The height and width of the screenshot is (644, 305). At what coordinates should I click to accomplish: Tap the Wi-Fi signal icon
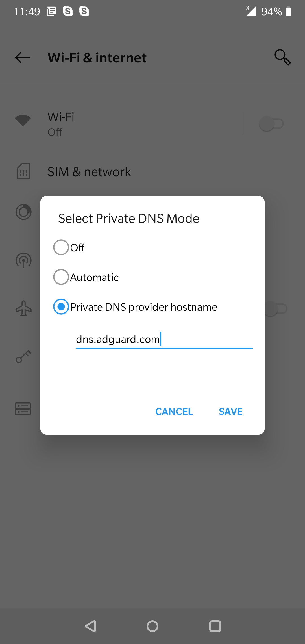click(x=23, y=120)
